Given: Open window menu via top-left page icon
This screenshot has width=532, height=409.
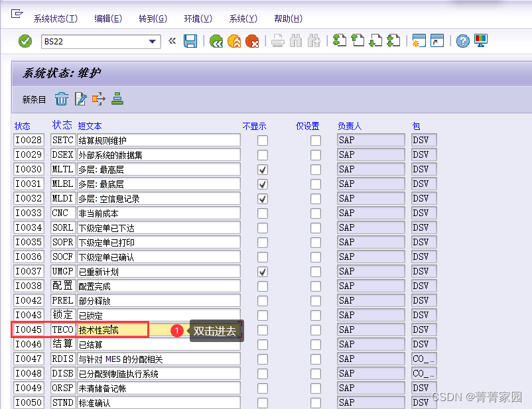Looking at the screenshot, I should (17, 12).
